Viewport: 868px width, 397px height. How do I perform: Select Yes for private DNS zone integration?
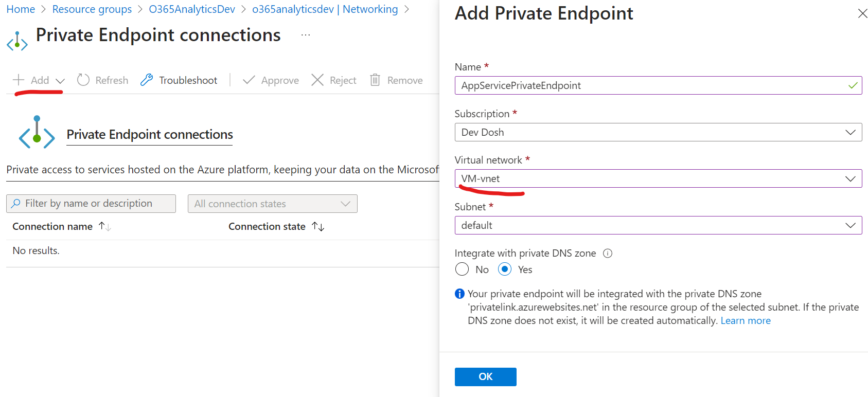pos(505,269)
